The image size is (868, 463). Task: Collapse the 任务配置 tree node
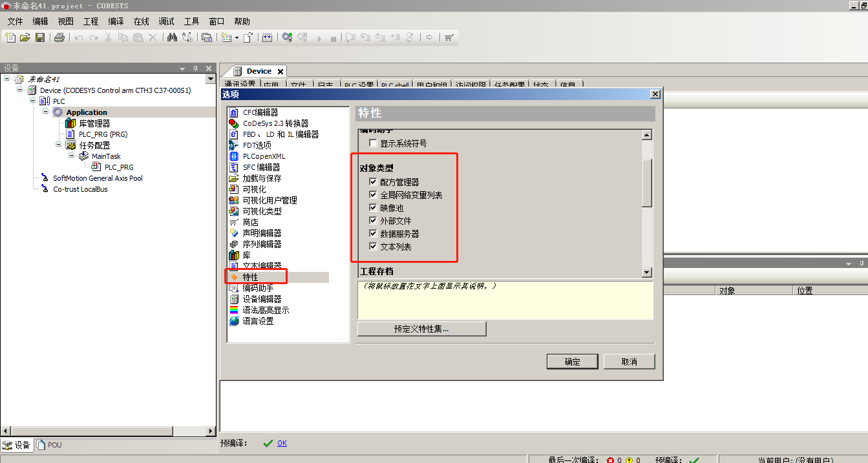coord(59,145)
